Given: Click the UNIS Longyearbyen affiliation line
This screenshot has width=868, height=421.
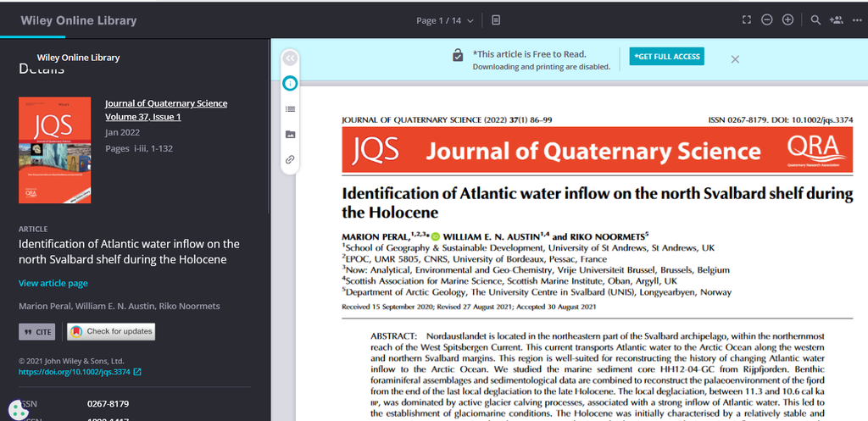Looking at the screenshot, I should [537, 292].
